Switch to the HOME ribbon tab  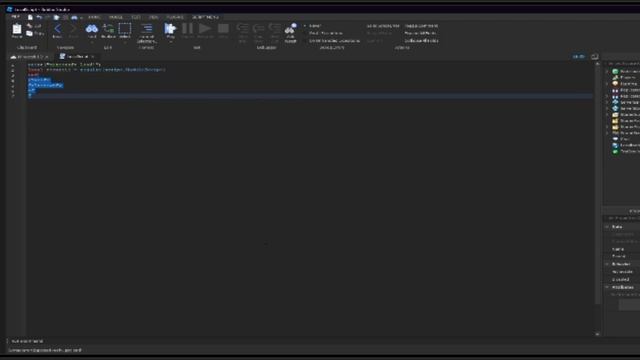pos(94,17)
